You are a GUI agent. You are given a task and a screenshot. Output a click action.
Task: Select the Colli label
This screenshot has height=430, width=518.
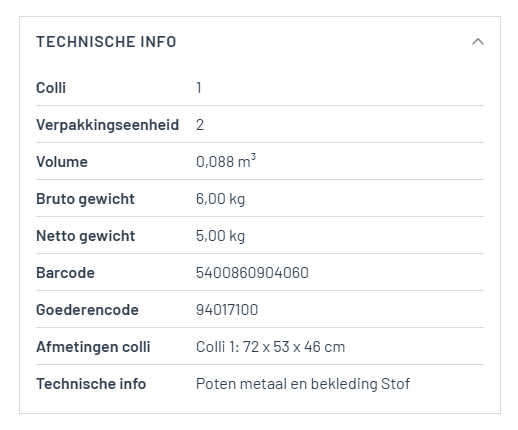tap(51, 88)
